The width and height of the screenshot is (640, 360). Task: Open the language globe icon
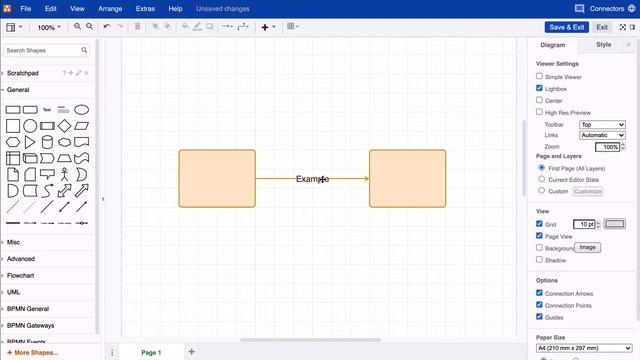631,9
